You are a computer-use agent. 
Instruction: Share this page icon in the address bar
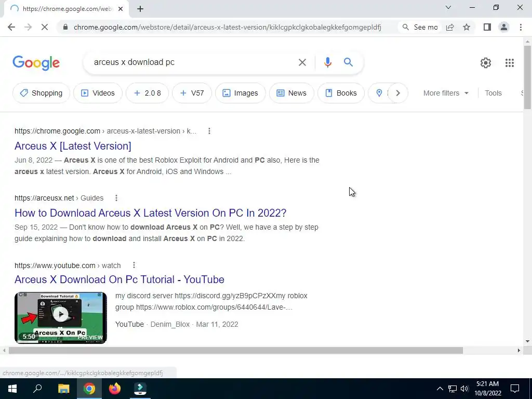coord(450,27)
